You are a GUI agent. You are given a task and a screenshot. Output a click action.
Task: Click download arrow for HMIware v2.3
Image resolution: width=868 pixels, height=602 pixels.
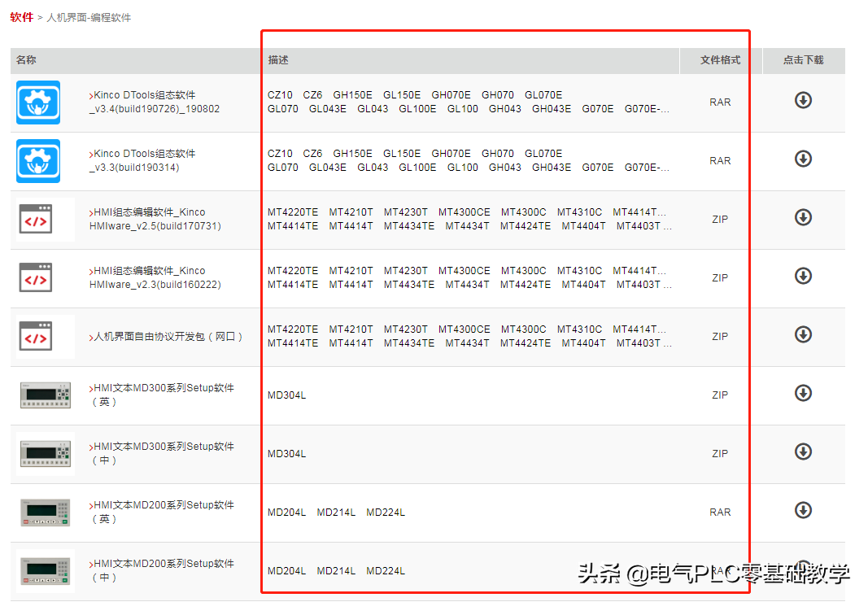tap(803, 276)
